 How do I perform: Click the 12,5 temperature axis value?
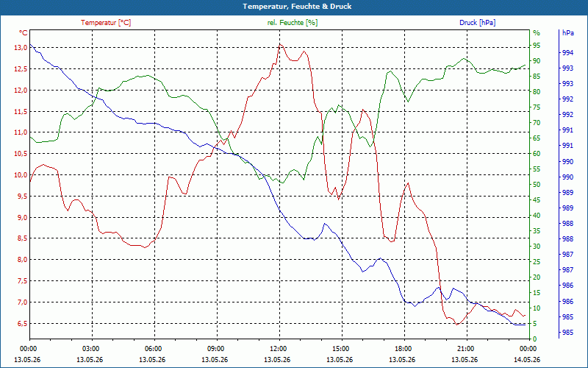click(21, 69)
